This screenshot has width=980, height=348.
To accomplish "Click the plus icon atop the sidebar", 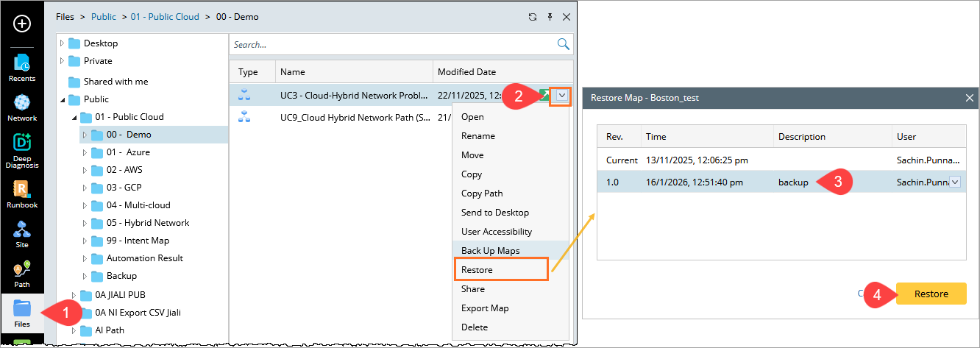I will coord(22,24).
